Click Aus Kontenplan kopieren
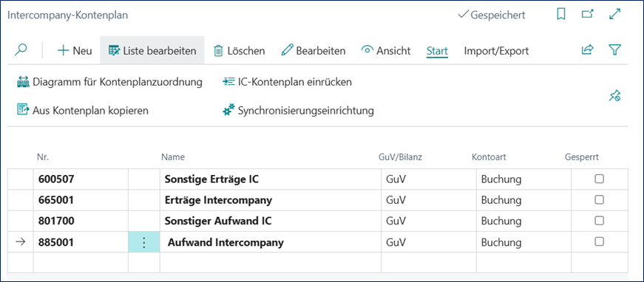 (x=83, y=110)
